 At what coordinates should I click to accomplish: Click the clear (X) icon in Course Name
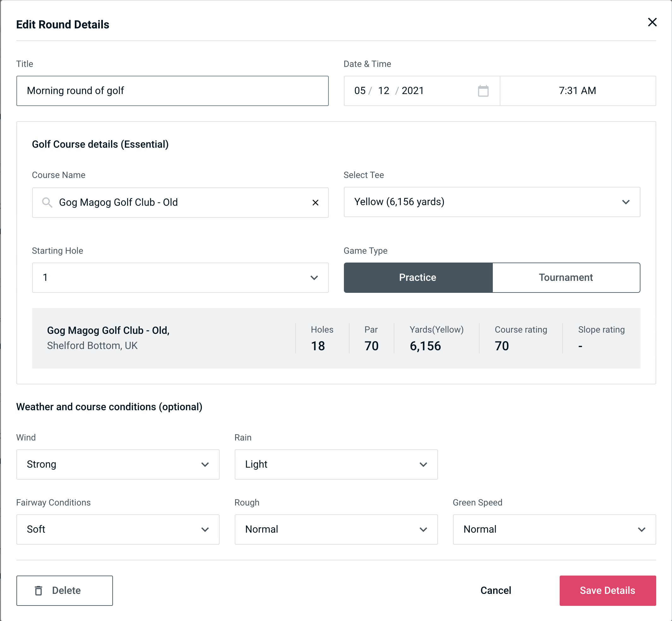point(315,202)
